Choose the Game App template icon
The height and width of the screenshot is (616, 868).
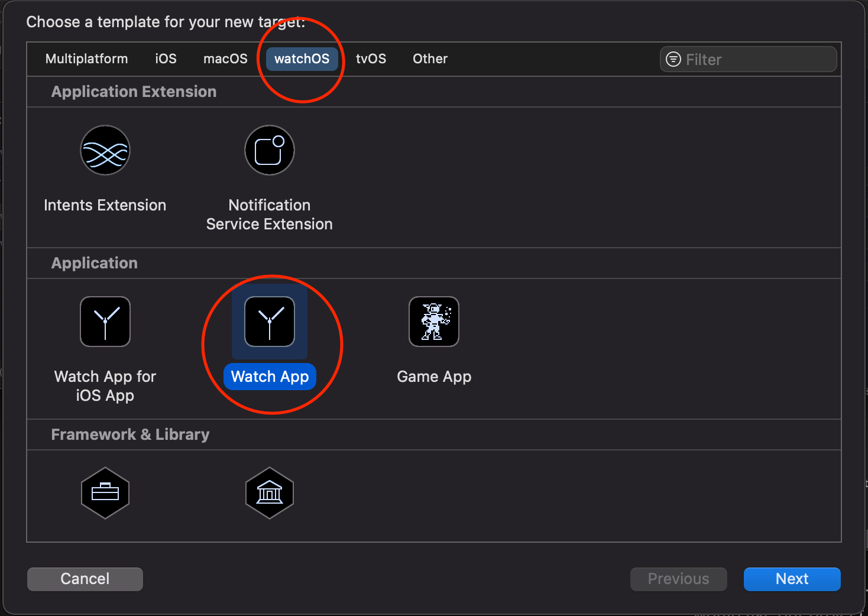(433, 322)
